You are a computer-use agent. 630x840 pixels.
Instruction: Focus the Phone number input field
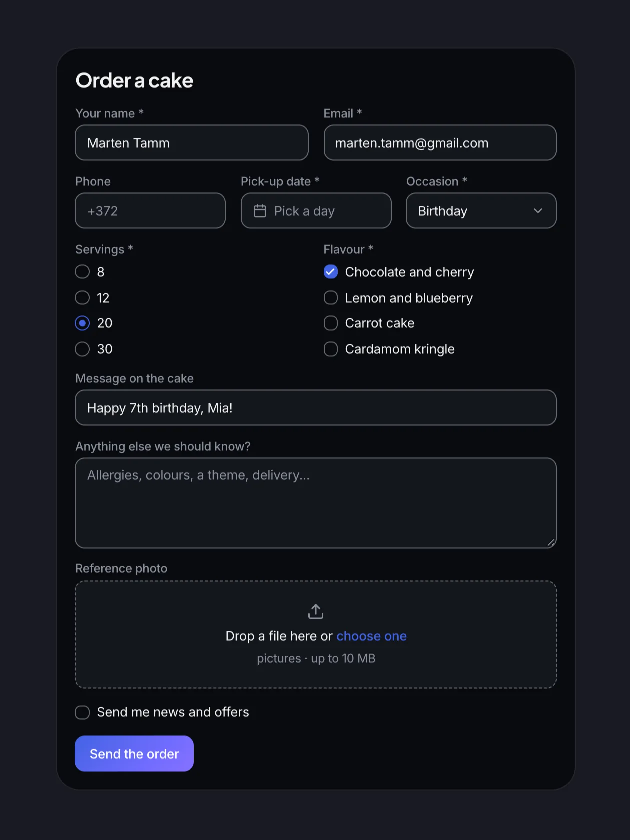pos(150,211)
